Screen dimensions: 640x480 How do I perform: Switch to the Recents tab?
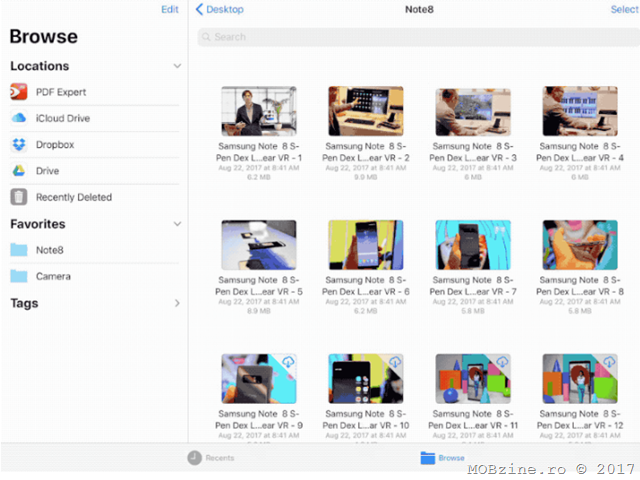coord(211,458)
